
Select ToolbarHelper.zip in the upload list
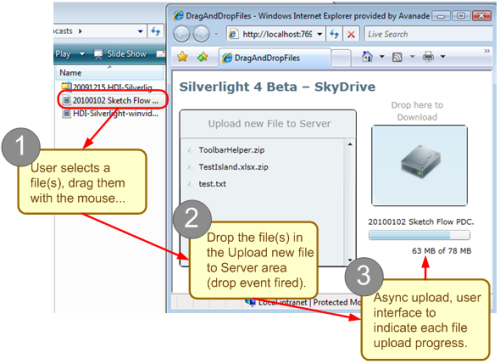coord(231,150)
